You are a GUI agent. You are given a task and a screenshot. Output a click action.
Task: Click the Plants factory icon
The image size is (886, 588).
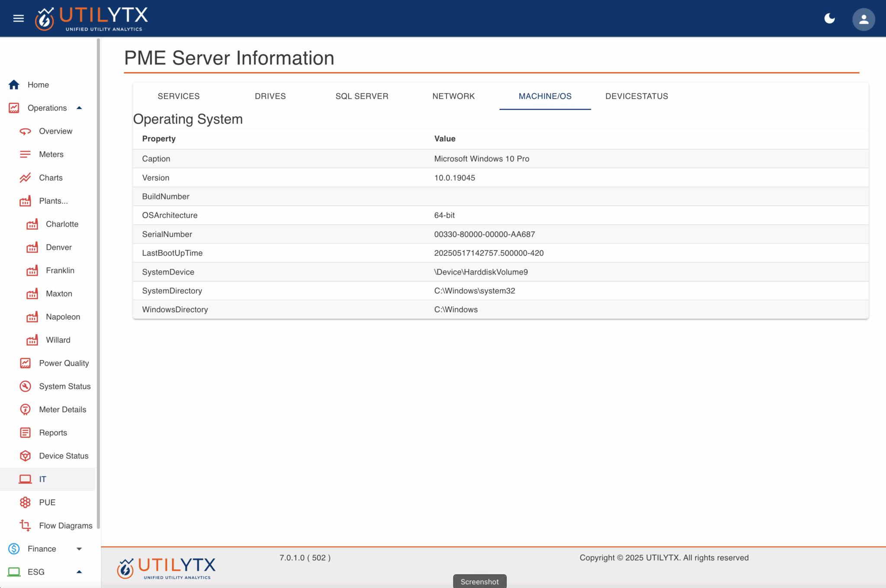coord(25,201)
